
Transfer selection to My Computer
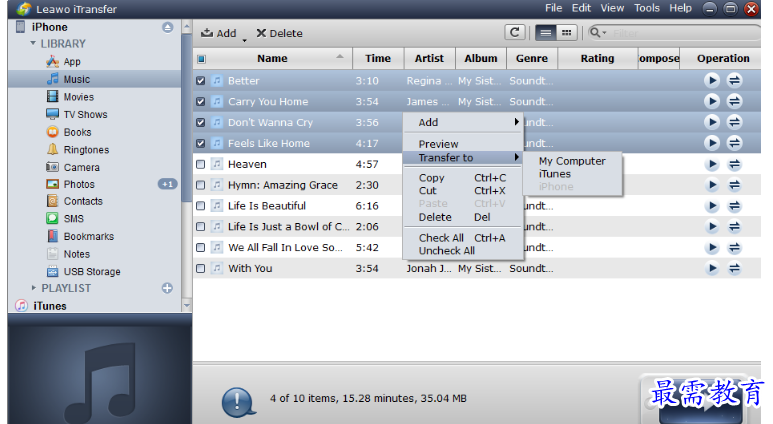pyautogui.click(x=572, y=161)
